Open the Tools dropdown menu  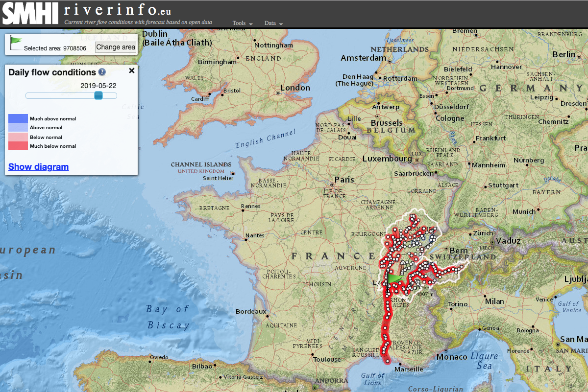pyautogui.click(x=243, y=23)
